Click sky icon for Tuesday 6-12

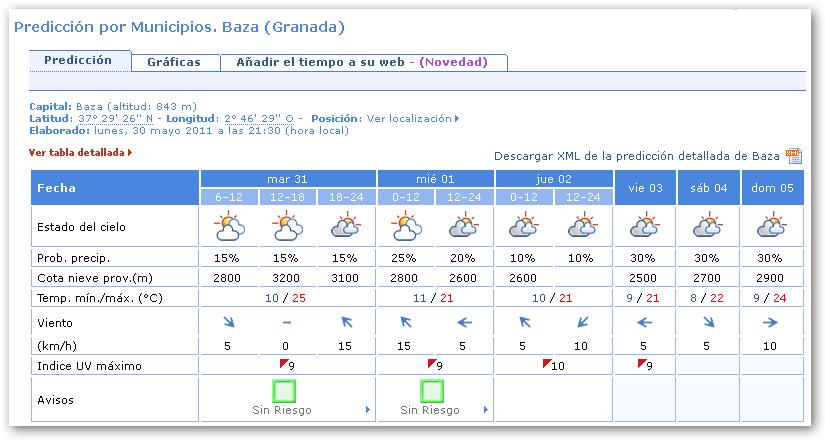coord(230,227)
